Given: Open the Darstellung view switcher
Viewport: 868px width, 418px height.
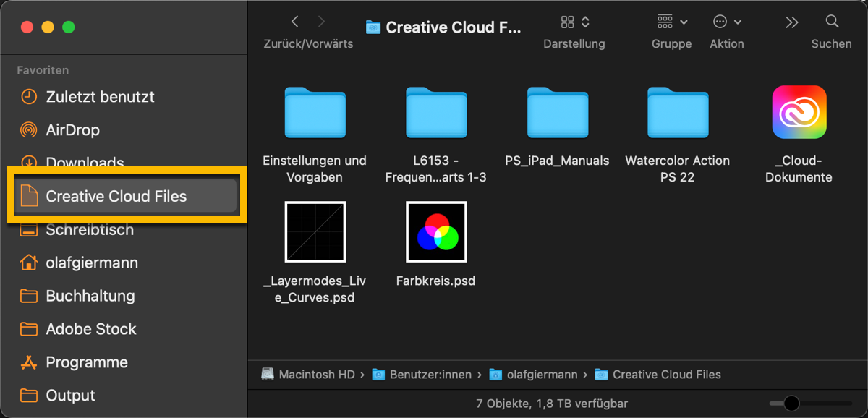Looking at the screenshot, I should point(575,22).
